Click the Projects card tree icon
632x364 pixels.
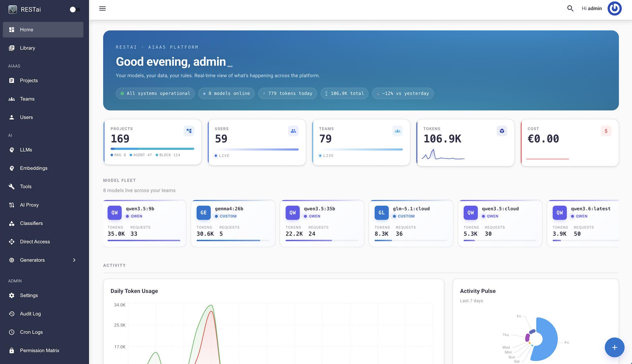pyautogui.click(x=189, y=131)
